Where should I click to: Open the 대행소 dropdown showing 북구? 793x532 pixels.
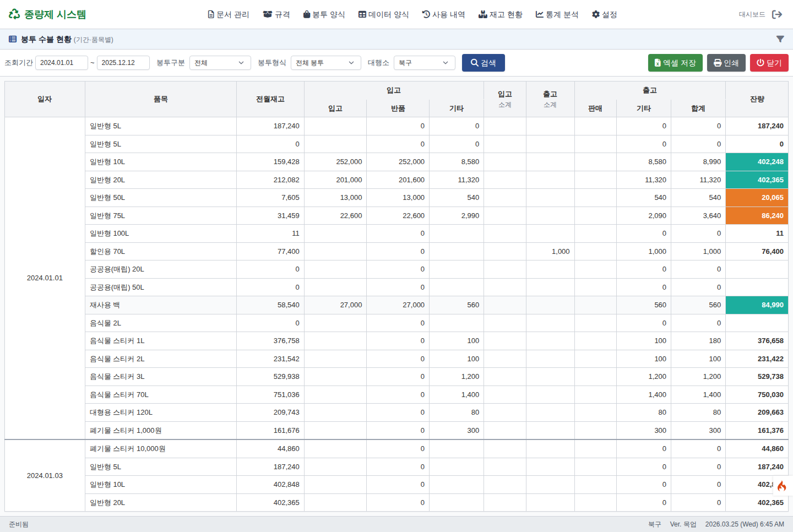(424, 63)
